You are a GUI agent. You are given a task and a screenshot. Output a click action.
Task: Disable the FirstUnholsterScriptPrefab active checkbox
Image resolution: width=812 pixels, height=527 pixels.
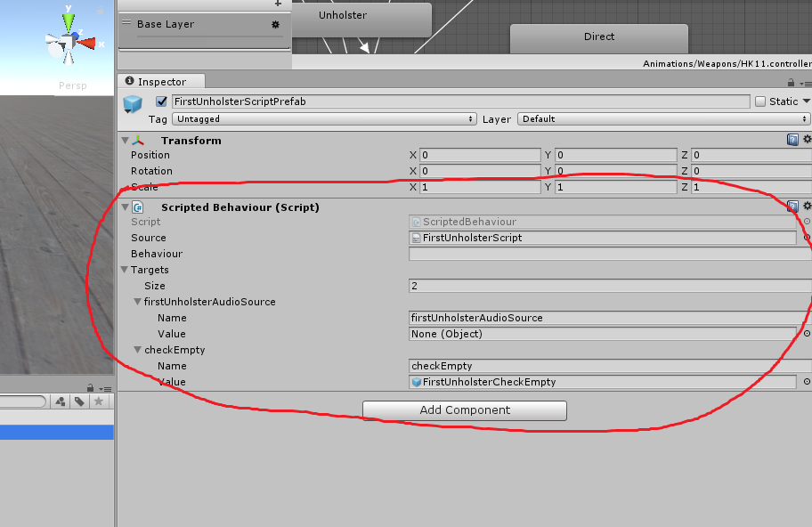161,101
